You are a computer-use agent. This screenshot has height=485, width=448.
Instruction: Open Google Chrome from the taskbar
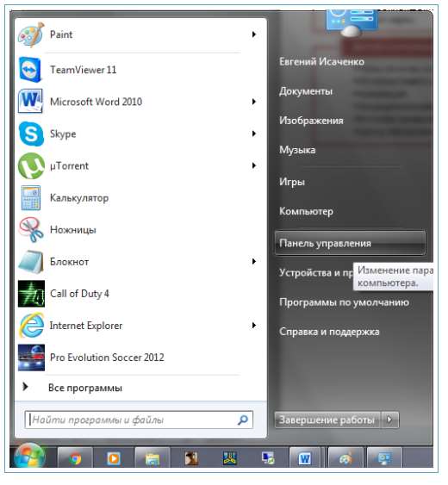75,458
